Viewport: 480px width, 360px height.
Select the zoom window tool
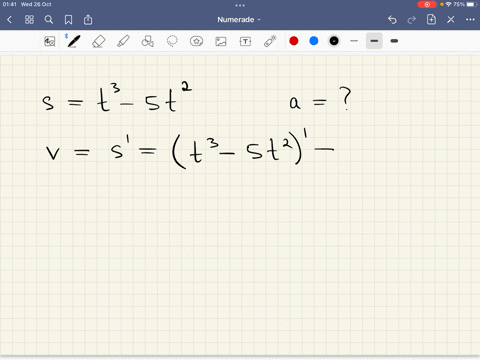50,41
